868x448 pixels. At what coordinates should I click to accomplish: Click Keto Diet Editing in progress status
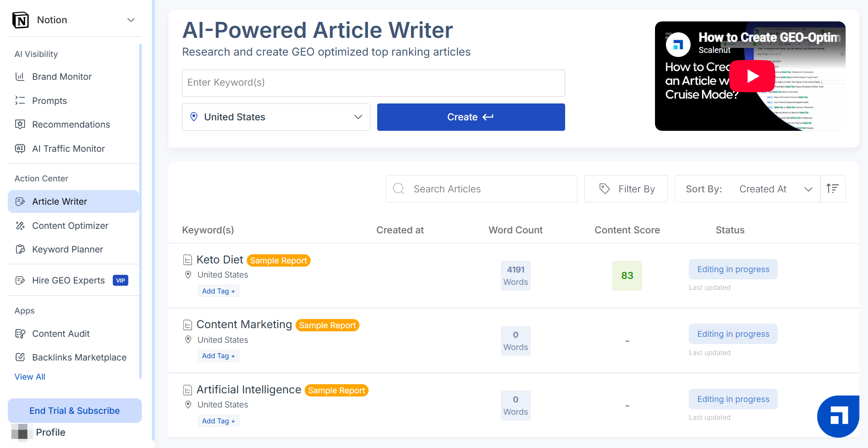click(733, 269)
